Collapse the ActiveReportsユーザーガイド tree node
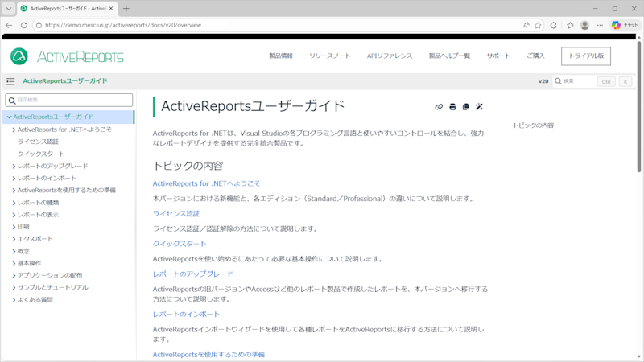 coord(9,117)
